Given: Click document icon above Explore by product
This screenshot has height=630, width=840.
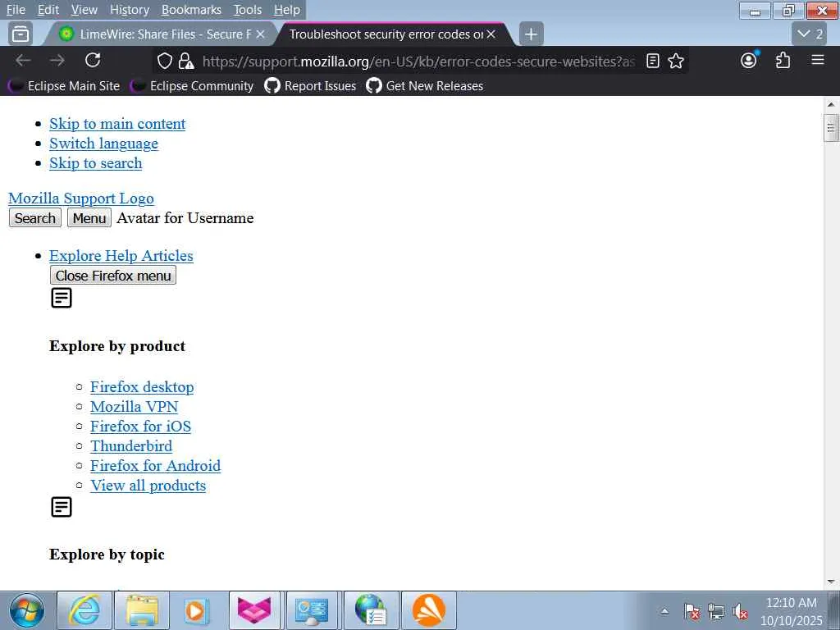Looking at the screenshot, I should point(61,298).
